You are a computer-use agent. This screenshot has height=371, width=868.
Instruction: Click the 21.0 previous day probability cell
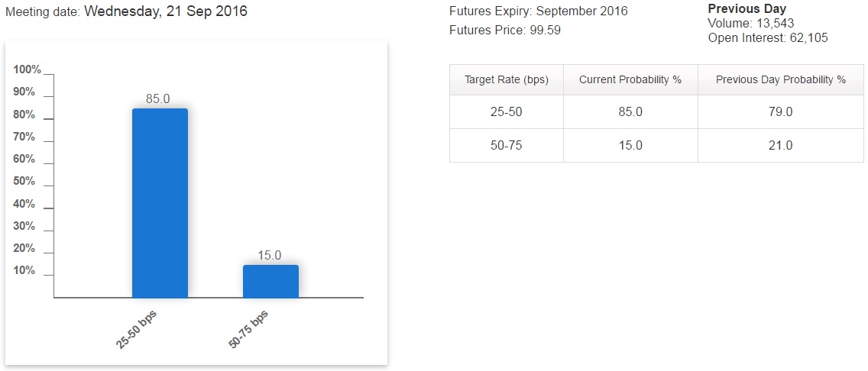click(x=780, y=145)
